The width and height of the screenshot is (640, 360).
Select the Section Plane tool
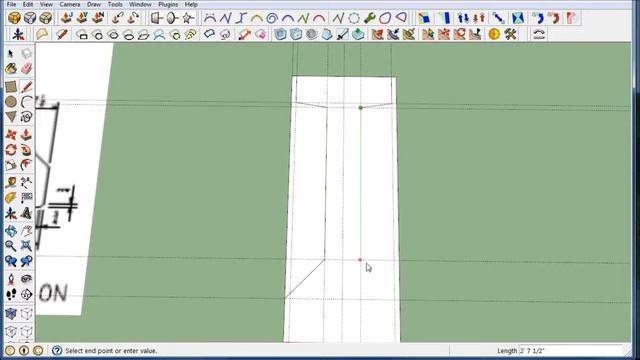[x=27, y=294]
